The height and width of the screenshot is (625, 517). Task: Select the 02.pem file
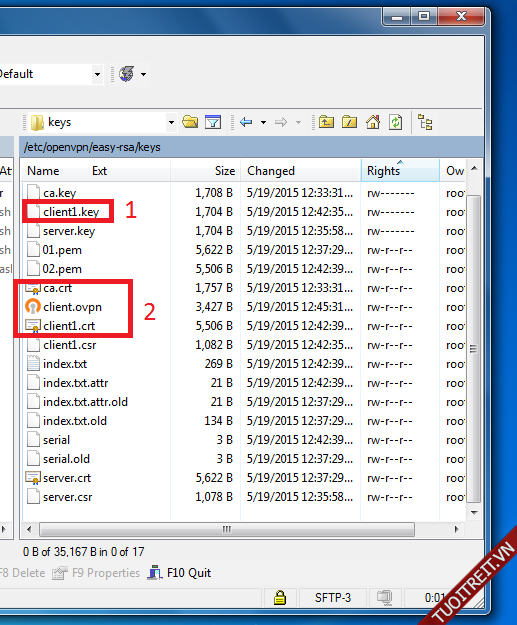point(62,269)
